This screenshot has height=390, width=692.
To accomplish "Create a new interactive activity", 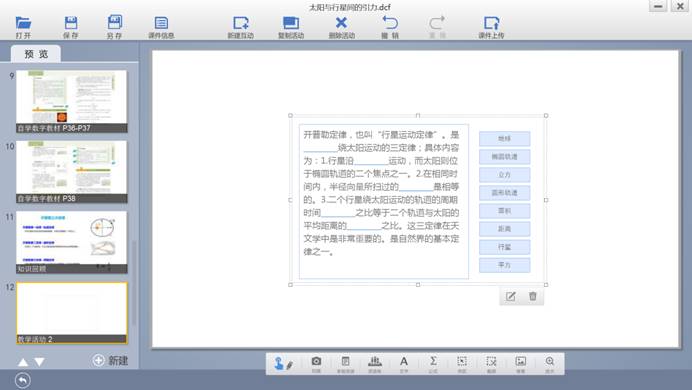I will [x=241, y=27].
